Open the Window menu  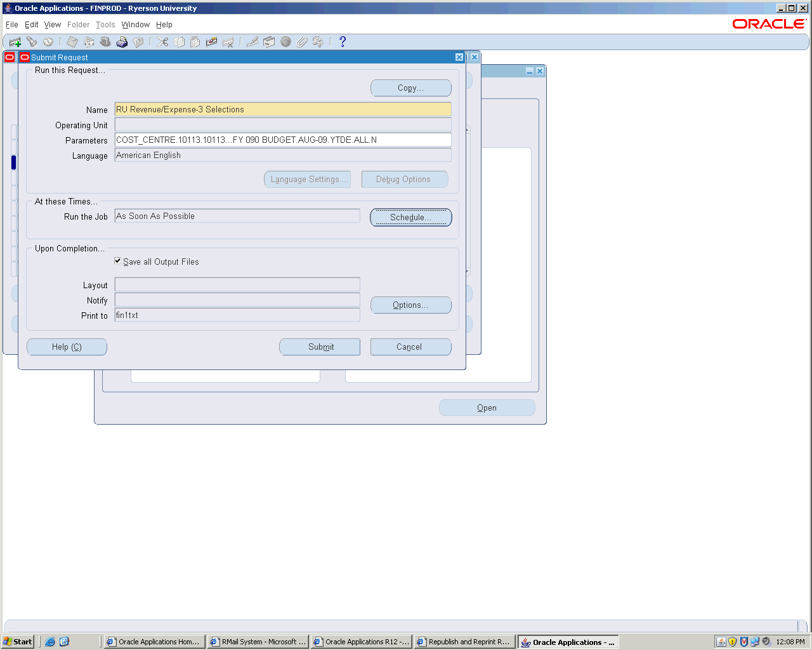tap(135, 25)
